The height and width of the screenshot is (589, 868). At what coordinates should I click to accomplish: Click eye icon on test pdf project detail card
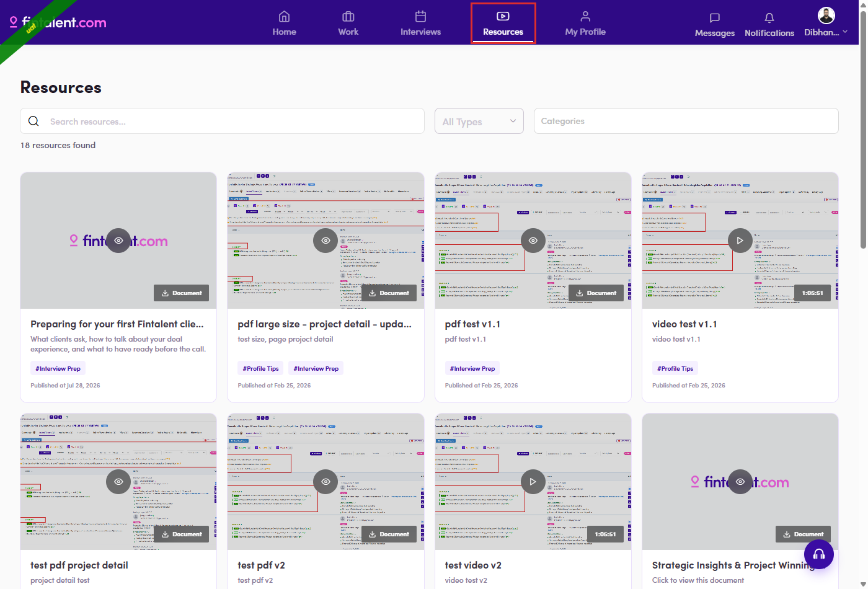(118, 482)
